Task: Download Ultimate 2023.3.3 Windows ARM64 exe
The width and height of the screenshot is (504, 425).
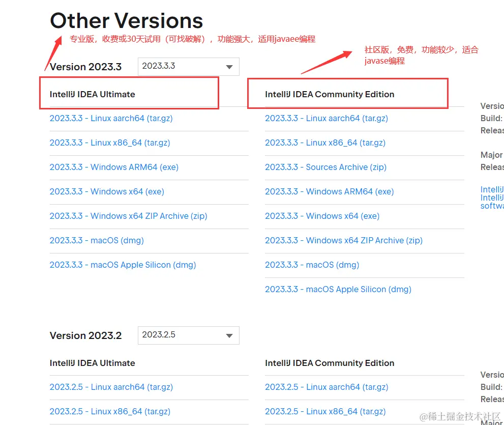Action: 114,167
